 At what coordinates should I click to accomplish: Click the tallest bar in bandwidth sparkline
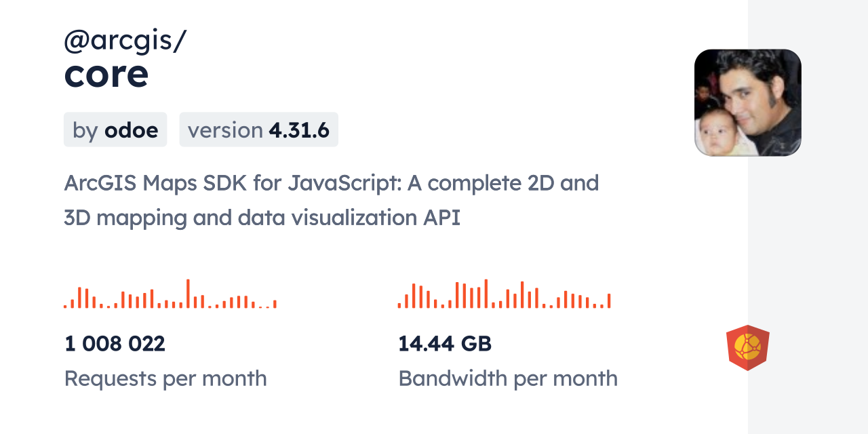486,294
